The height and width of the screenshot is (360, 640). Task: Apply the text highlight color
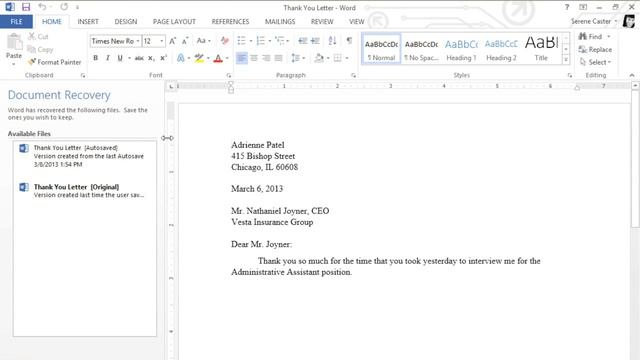pyautogui.click(x=199, y=58)
